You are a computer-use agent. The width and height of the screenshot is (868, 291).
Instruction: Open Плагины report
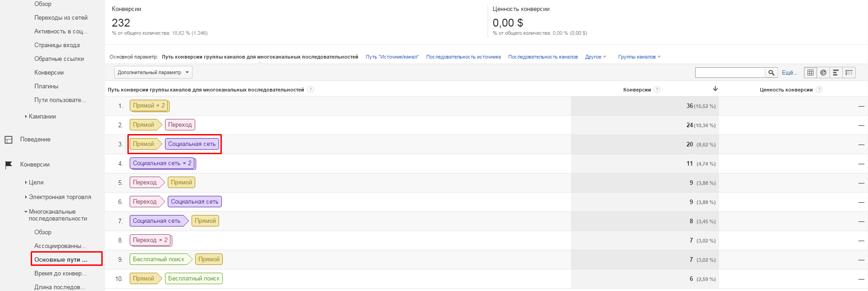coord(46,86)
